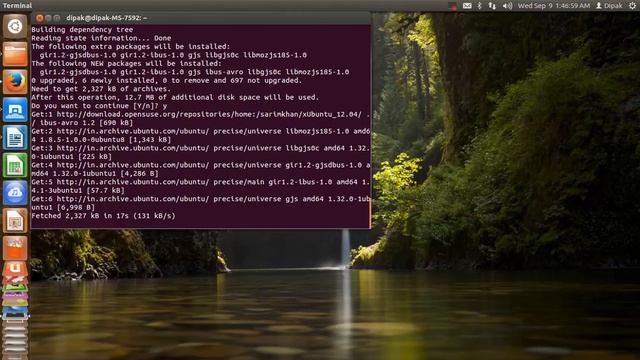Click the line "Building dependency tree"
Screen dimensions: 640x360
82,29
